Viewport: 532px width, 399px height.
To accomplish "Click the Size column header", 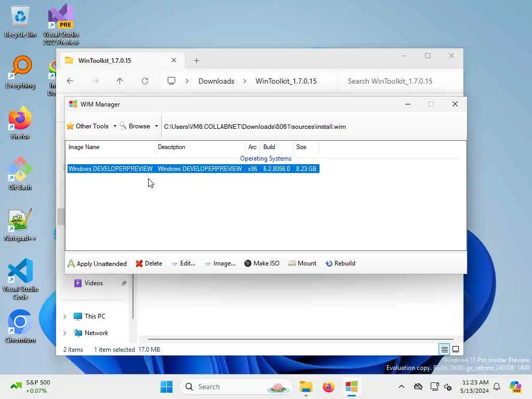I will [x=305, y=147].
